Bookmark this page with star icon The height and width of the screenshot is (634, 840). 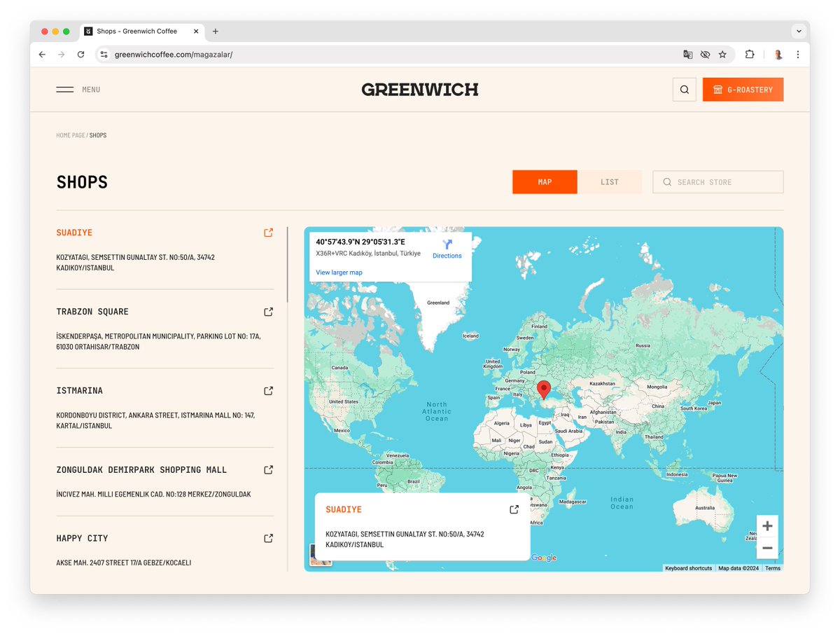[722, 54]
